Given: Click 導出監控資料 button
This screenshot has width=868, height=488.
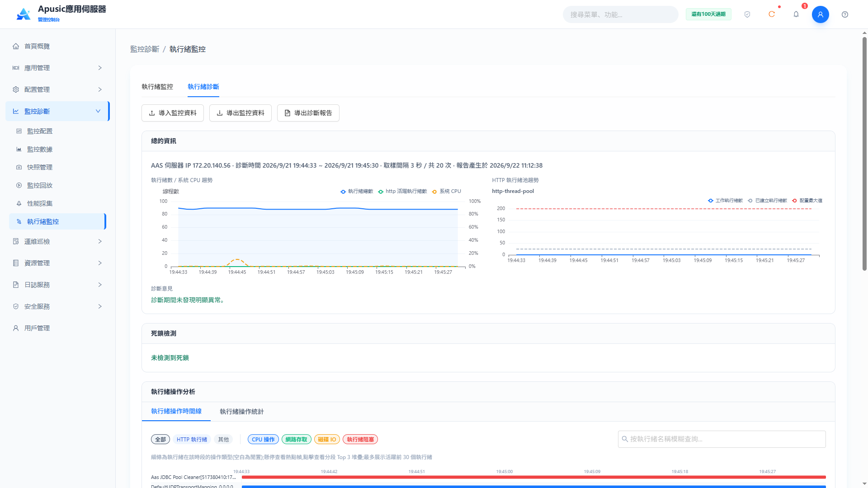Looking at the screenshot, I should 241,113.
